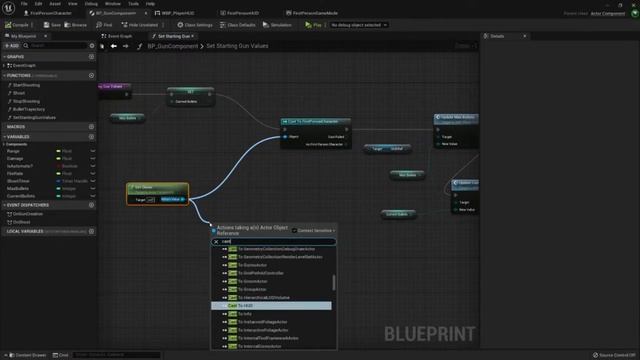The width and height of the screenshot is (640, 360).
Task: Open My Blueprint view options gear
Action: tap(92, 46)
